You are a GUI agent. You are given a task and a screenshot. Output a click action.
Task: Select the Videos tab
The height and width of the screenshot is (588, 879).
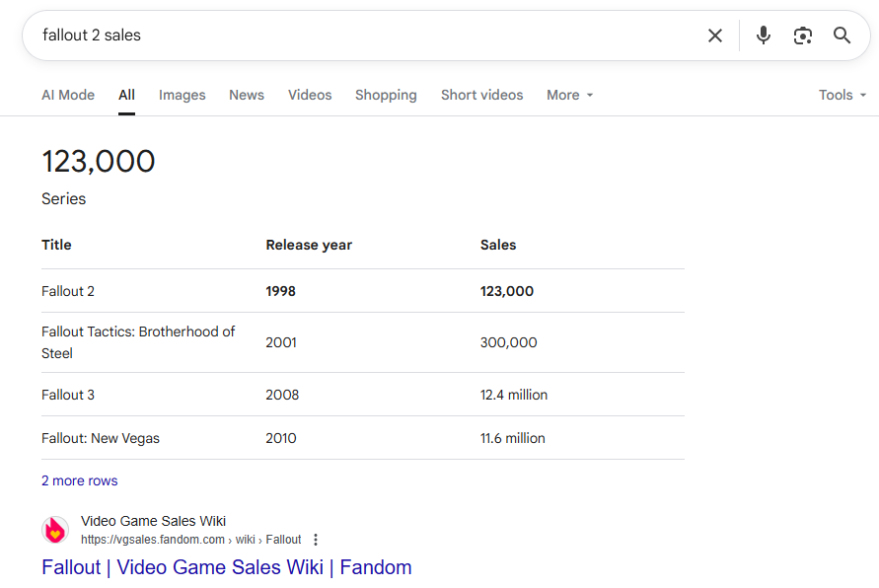[310, 95]
